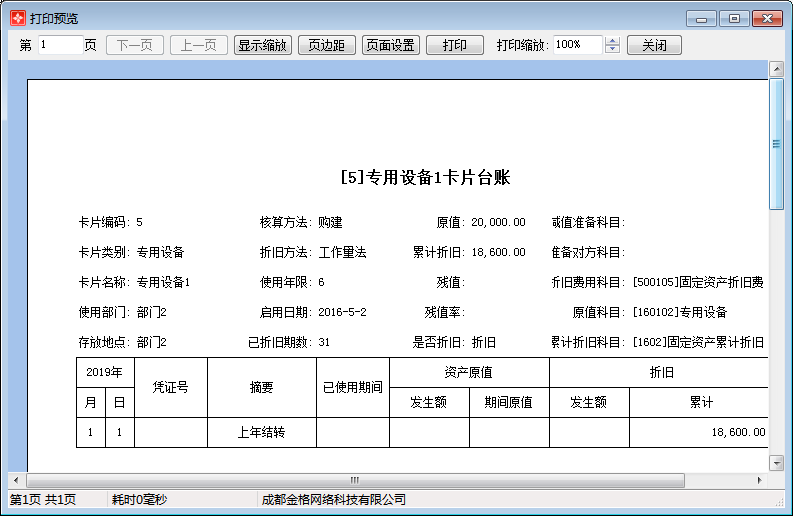Click the red app icon in title bar
This screenshot has height=516, width=793.
17,18
